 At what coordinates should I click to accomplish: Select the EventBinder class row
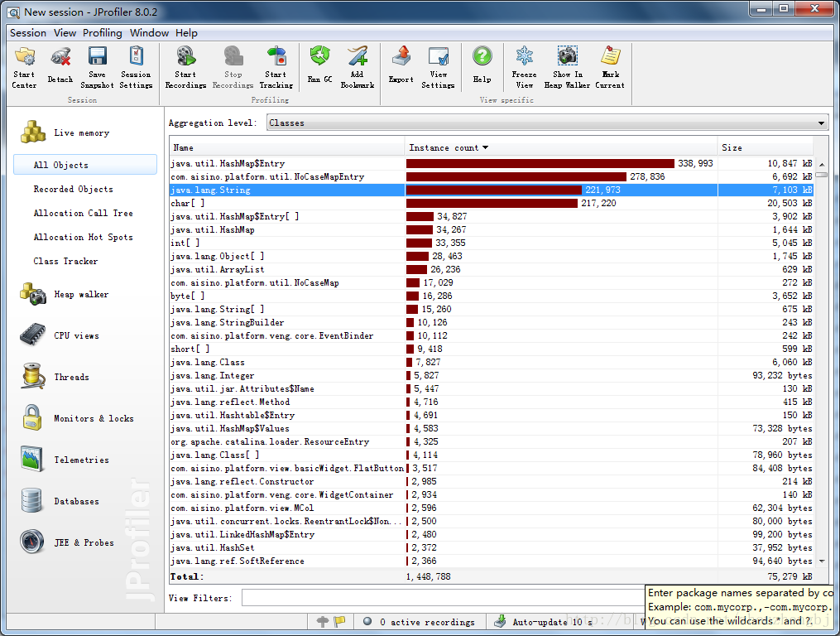[492, 335]
